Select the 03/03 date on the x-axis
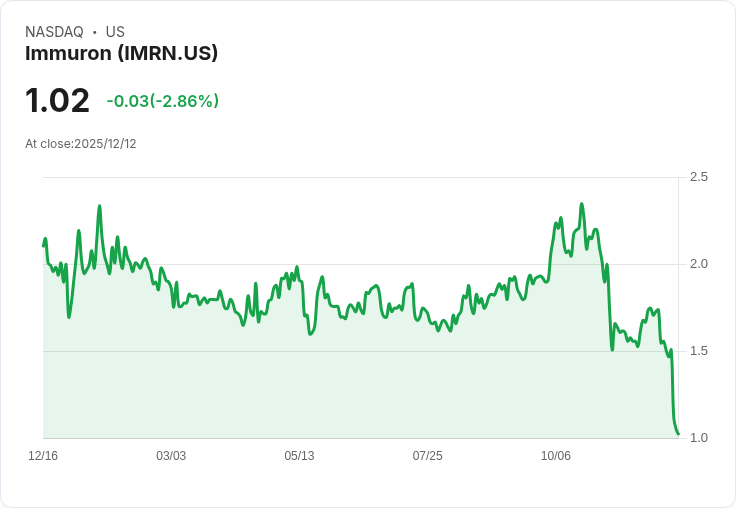Viewport: 736px width, 508px height. click(x=171, y=456)
